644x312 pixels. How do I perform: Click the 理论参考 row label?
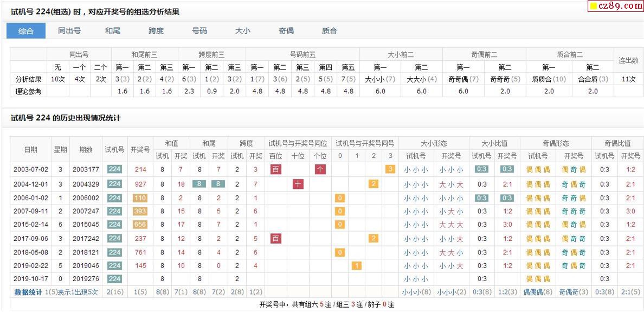coord(28,92)
